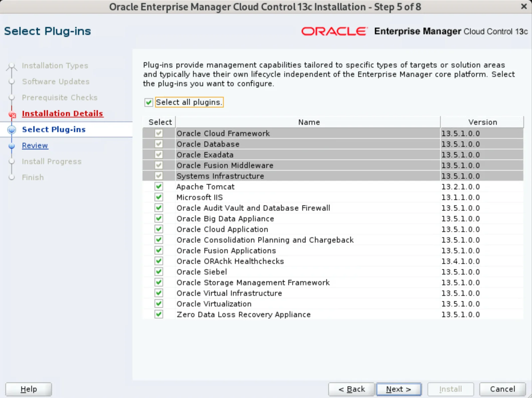Click the Next button
532x398 pixels.
pos(399,389)
